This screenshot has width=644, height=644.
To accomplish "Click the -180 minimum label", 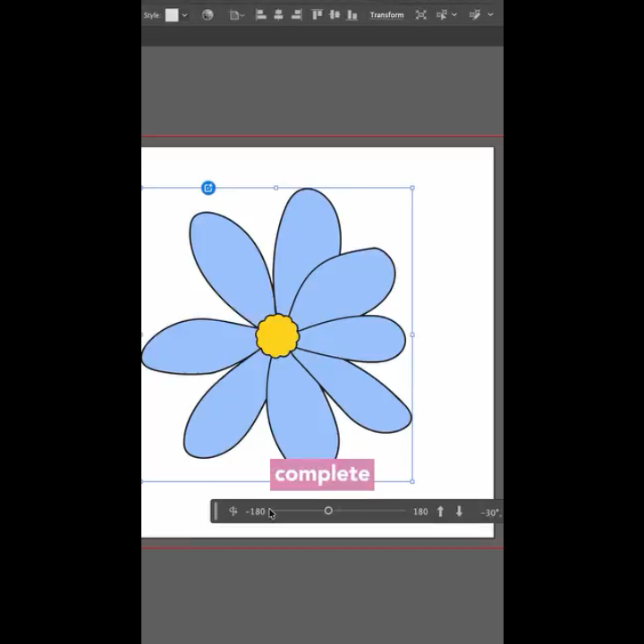I will click(x=255, y=512).
